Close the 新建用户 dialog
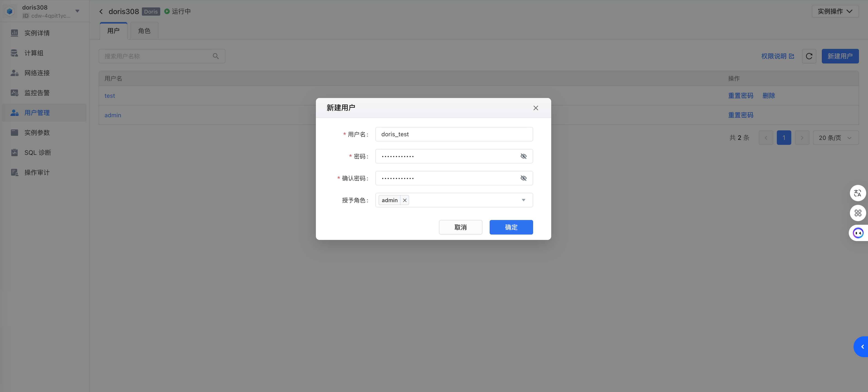This screenshot has height=392, width=868. pyautogui.click(x=535, y=108)
